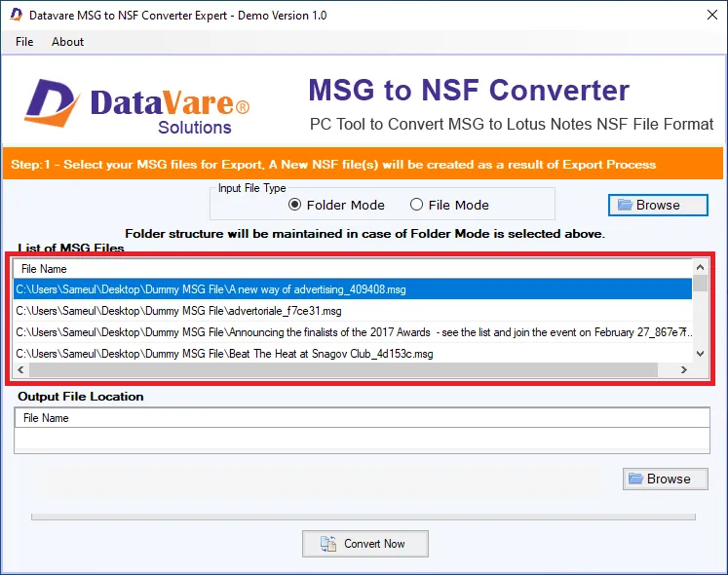Click the MSG list's horizontal scrollbar right arrow

(684, 370)
